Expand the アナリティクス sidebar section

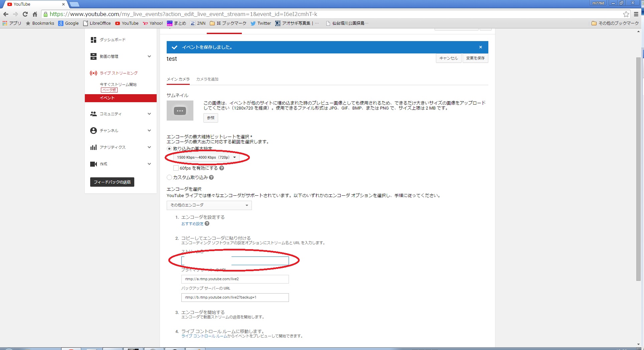pyautogui.click(x=149, y=147)
